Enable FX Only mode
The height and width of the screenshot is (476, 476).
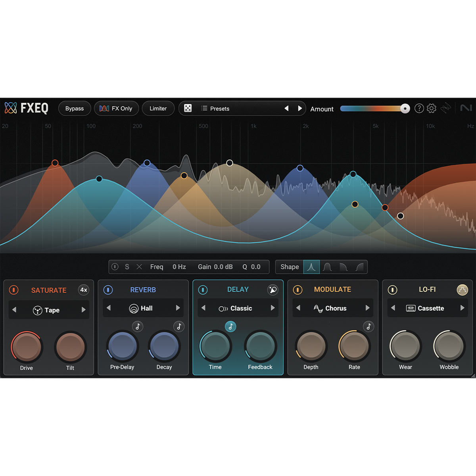pyautogui.click(x=116, y=108)
